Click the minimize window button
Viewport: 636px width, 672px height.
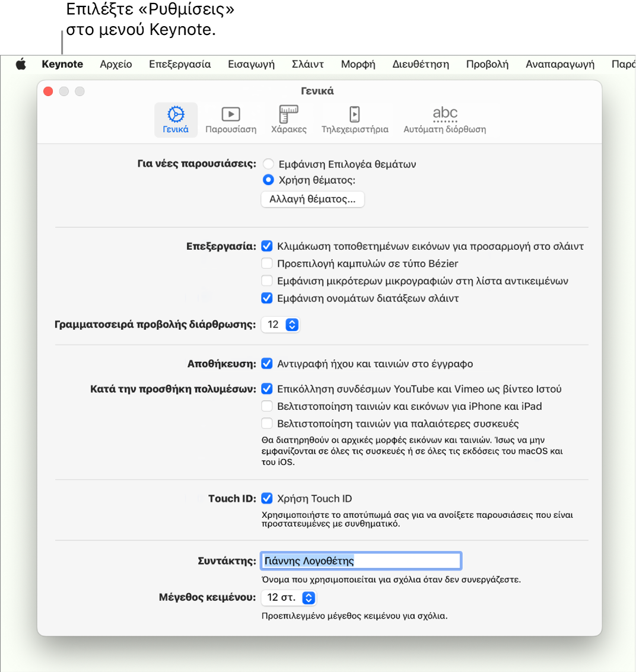[x=64, y=91]
